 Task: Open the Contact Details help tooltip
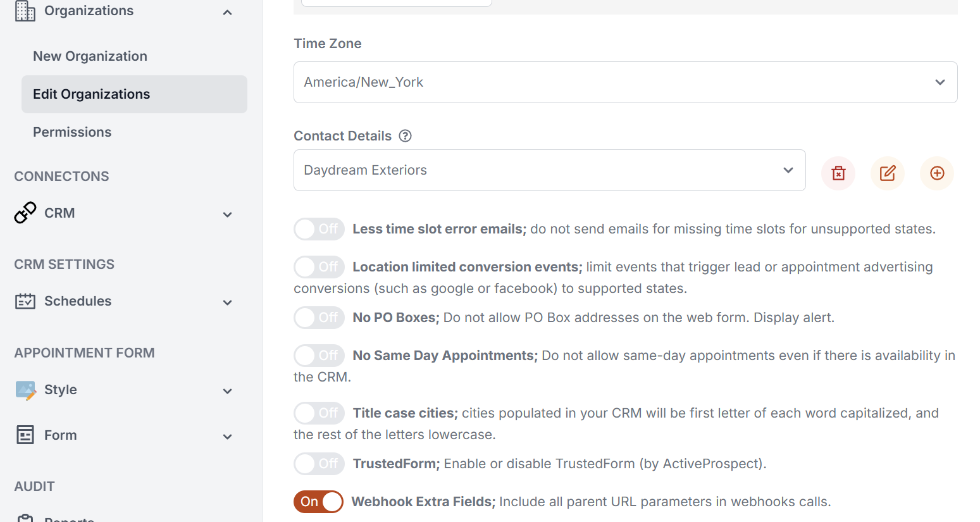405,135
